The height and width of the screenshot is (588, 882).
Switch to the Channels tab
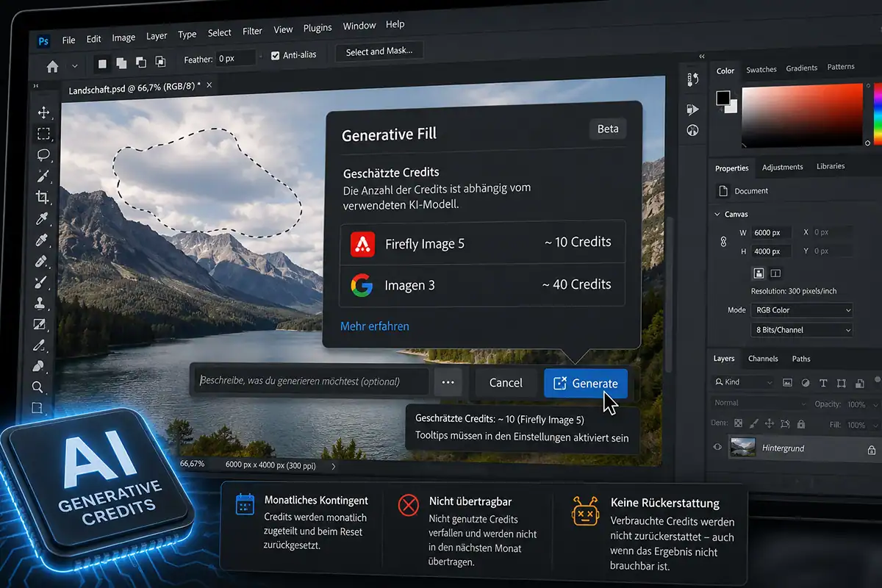tap(763, 359)
